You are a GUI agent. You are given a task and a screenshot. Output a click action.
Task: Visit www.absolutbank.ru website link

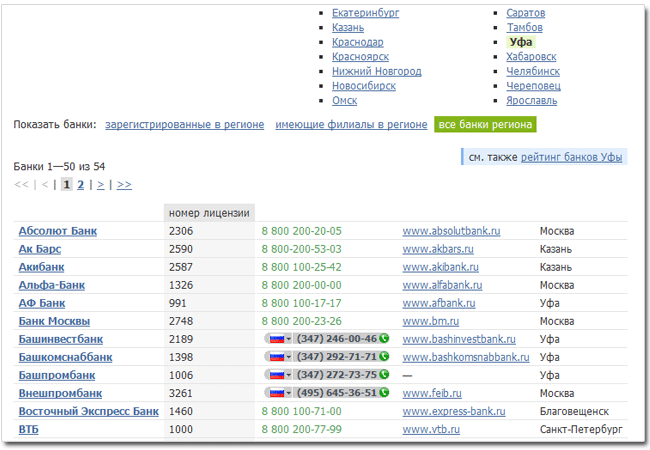click(451, 231)
